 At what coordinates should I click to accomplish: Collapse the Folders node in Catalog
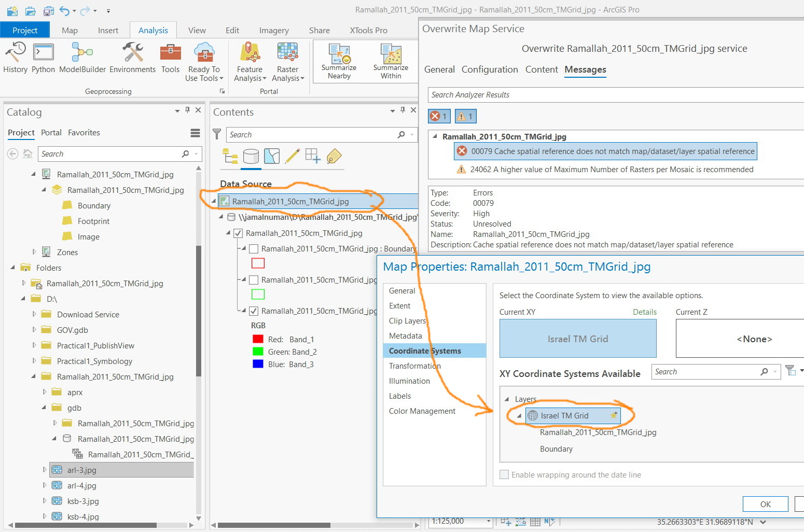point(13,268)
